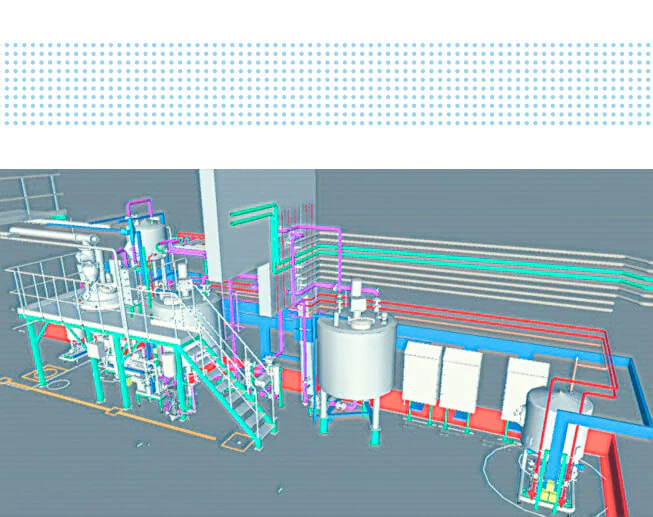Click the blue dotted banner at top
The image size is (653, 517).
coord(326,83)
